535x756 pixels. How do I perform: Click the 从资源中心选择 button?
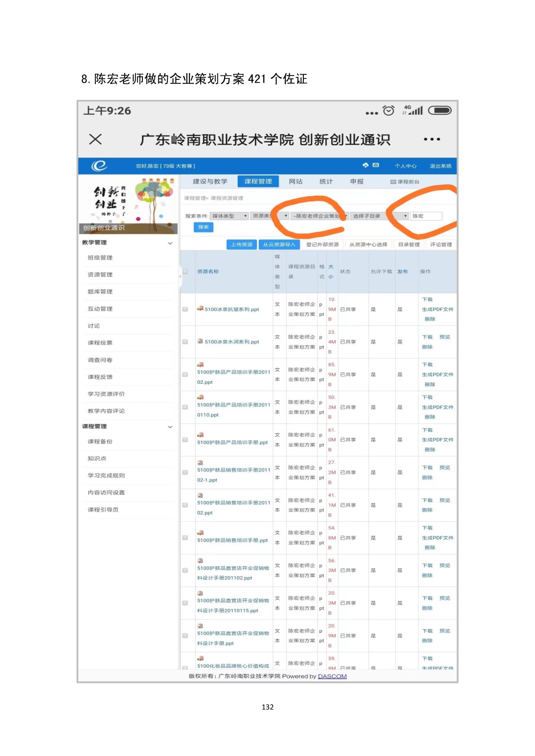tap(368, 245)
